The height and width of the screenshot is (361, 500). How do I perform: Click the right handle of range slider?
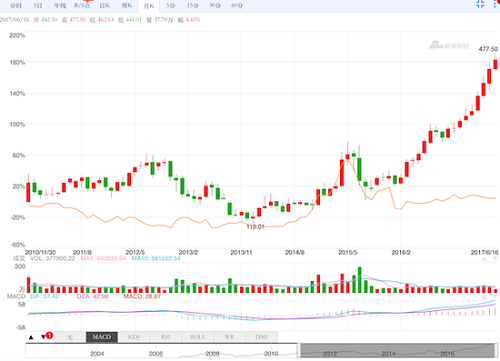(x=495, y=351)
